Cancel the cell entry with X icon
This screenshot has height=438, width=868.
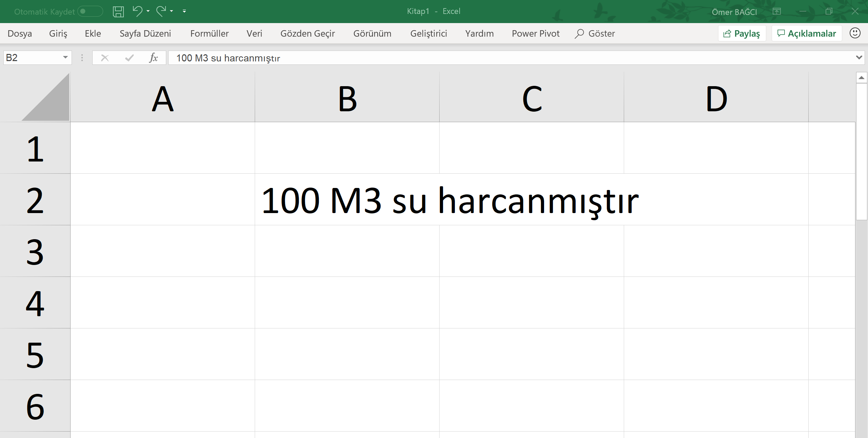coord(105,58)
